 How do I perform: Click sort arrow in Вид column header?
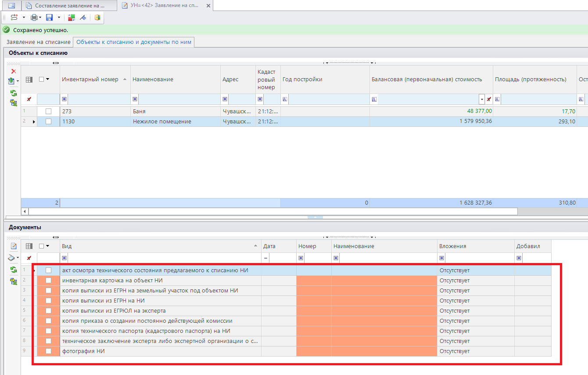[x=256, y=246]
